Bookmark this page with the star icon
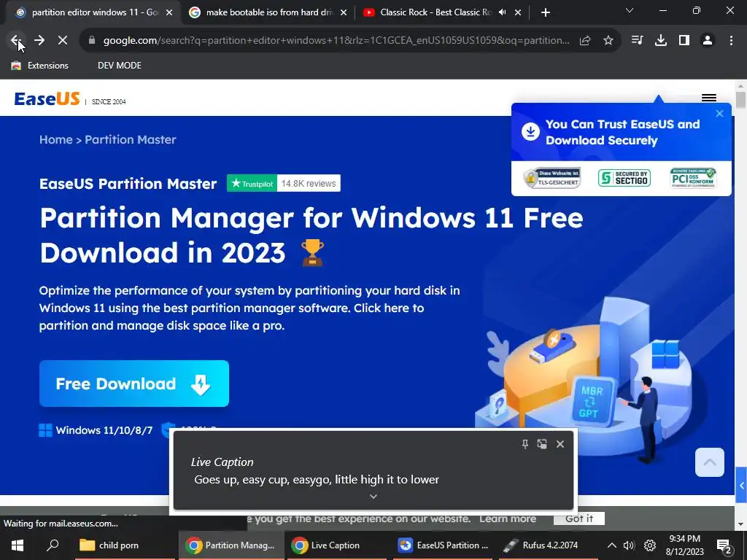The height and width of the screenshot is (560, 747). tap(608, 41)
